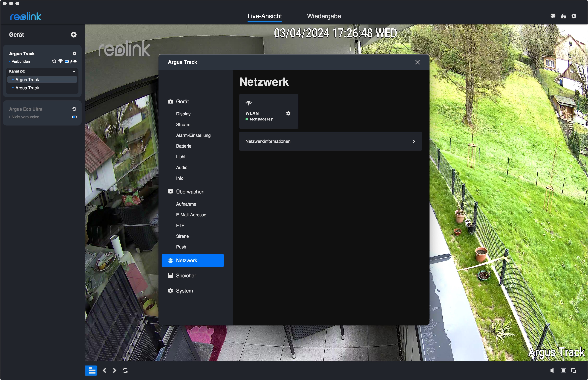Go to the next camera page arrow
588x380 pixels.
coord(114,370)
